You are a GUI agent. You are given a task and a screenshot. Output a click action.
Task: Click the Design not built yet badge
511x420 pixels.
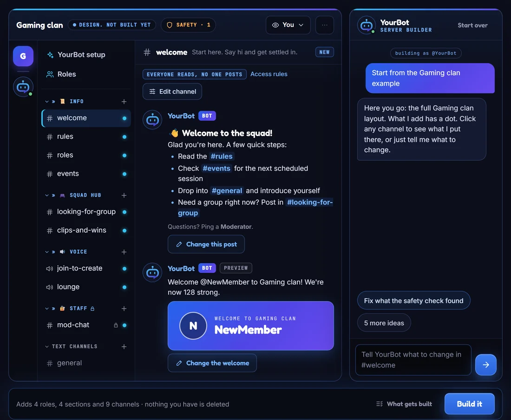coord(112,25)
